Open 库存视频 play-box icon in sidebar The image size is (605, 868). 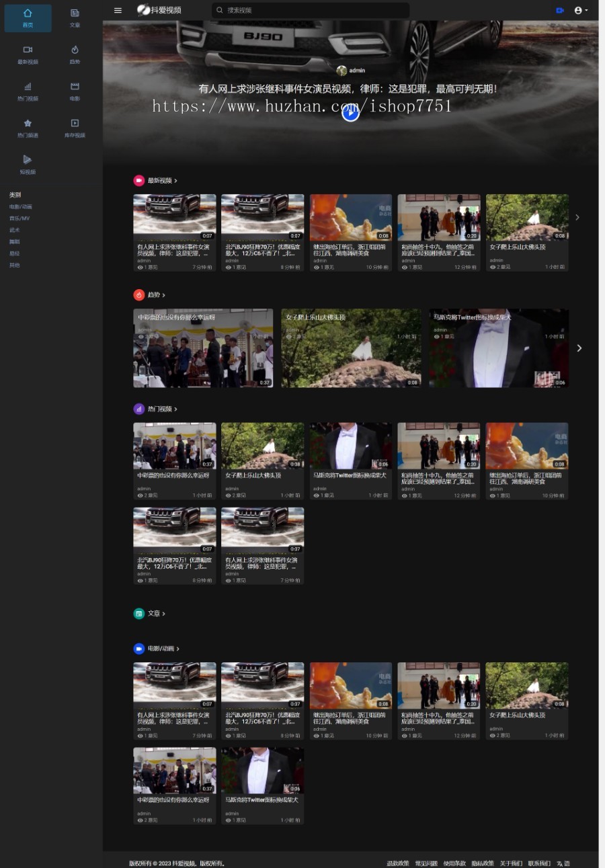coord(75,123)
